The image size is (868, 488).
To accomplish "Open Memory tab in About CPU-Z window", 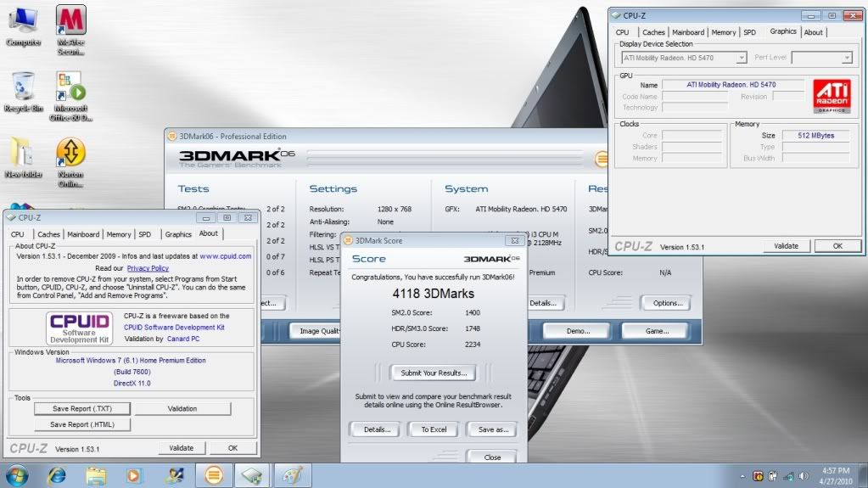I will pyautogui.click(x=119, y=234).
